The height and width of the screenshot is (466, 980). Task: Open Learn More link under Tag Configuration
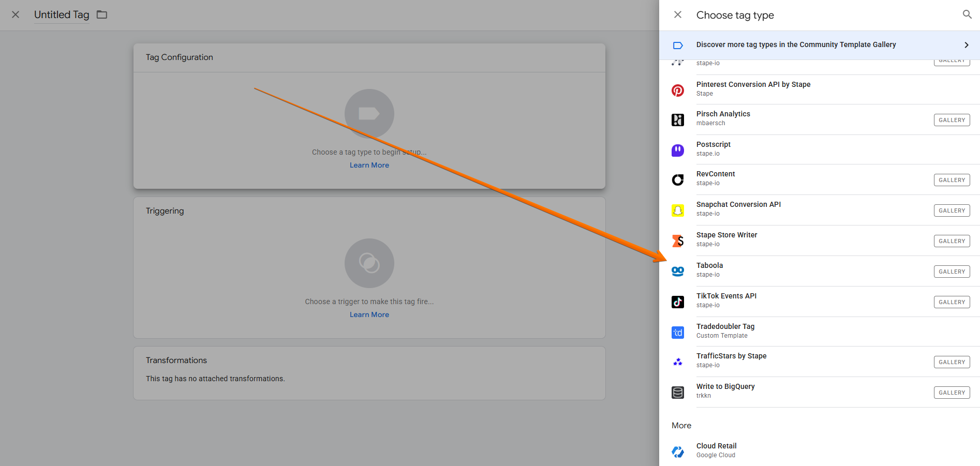(369, 165)
